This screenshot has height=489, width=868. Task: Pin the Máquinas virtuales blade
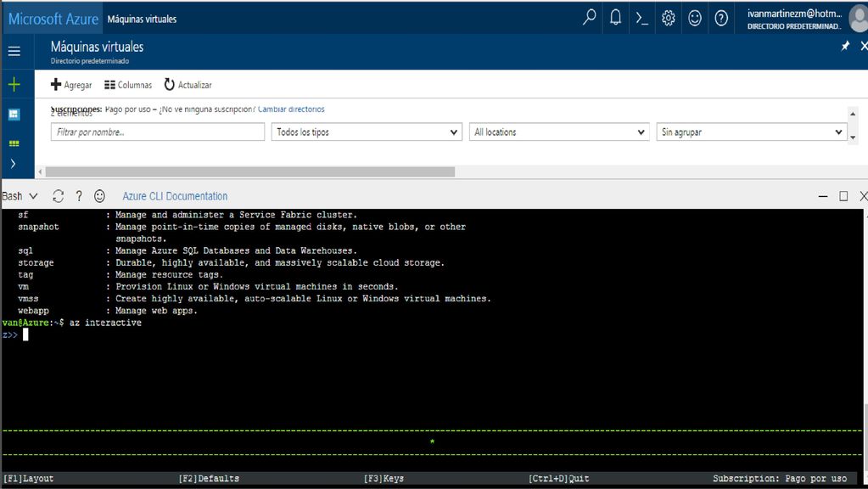[x=845, y=46]
